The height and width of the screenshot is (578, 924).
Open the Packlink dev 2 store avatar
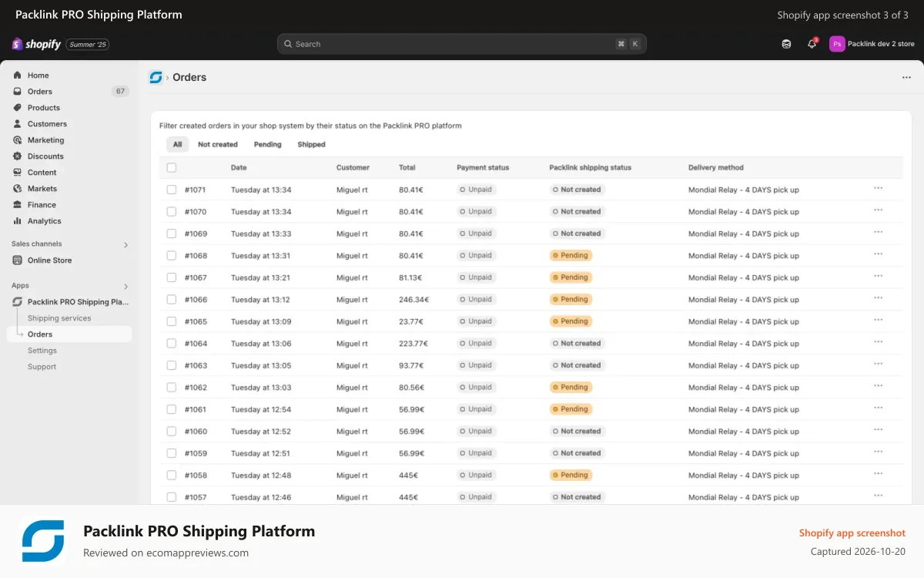[837, 44]
